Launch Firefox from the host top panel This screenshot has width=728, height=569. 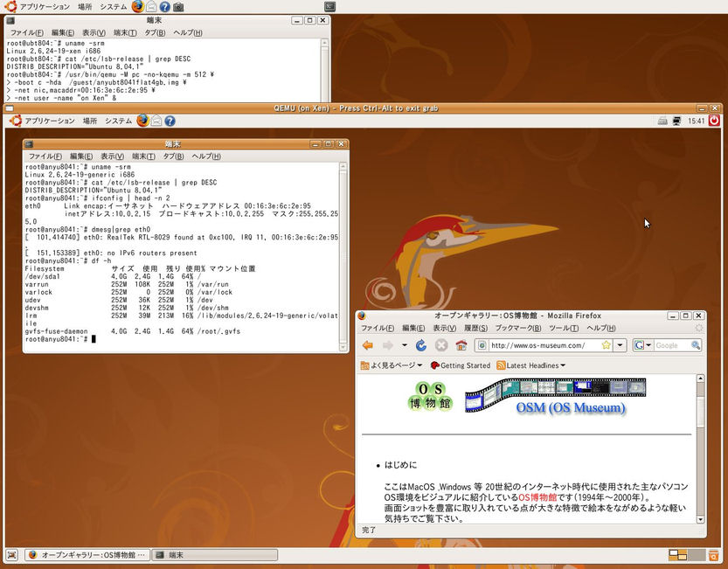(x=138, y=6)
